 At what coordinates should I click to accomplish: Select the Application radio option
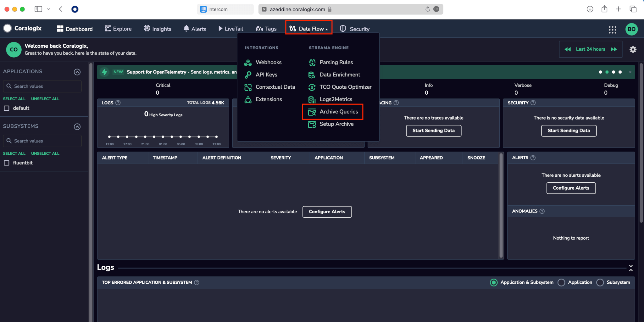click(561, 282)
